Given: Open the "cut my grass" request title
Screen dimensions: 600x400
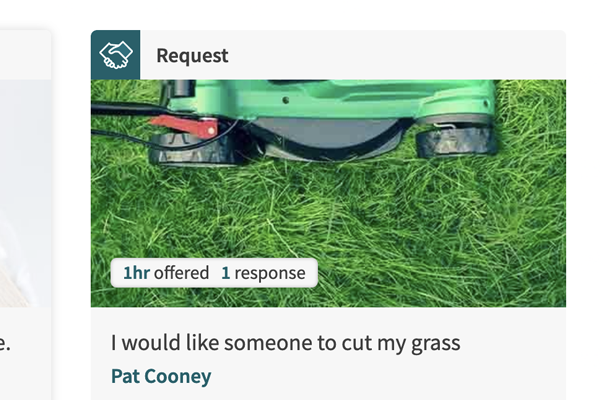Looking at the screenshot, I should click(x=285, y=343).
